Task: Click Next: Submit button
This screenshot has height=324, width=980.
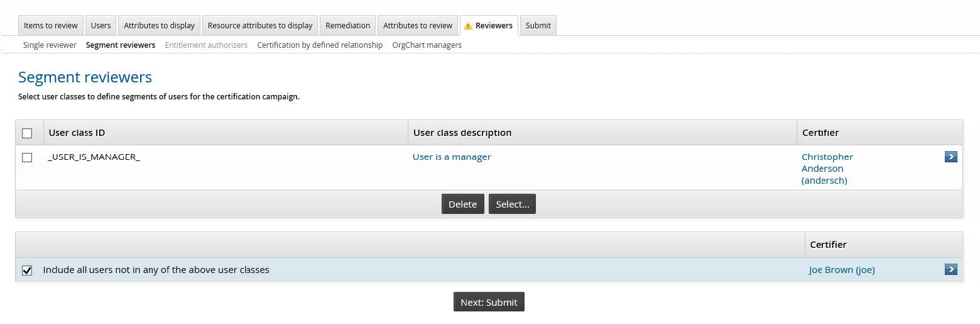Action: point(489,302)
